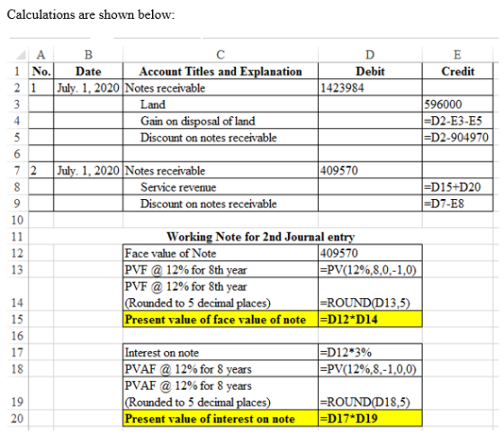The height and width of the screenshot is (434, 504).
Task: Select 'Present value of interest on note'
Action: [x=220, y=419]
